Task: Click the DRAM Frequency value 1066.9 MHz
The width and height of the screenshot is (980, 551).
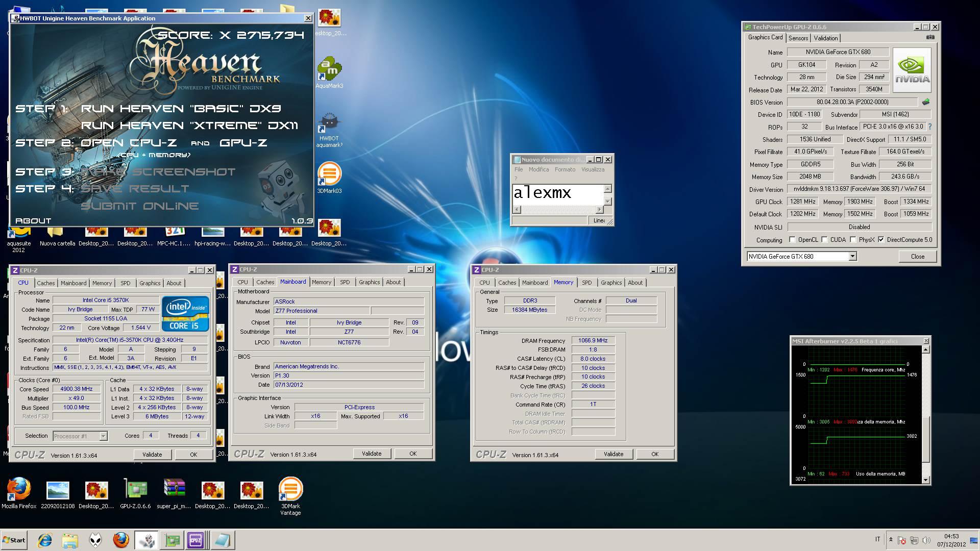Action: tap(593, 341)
